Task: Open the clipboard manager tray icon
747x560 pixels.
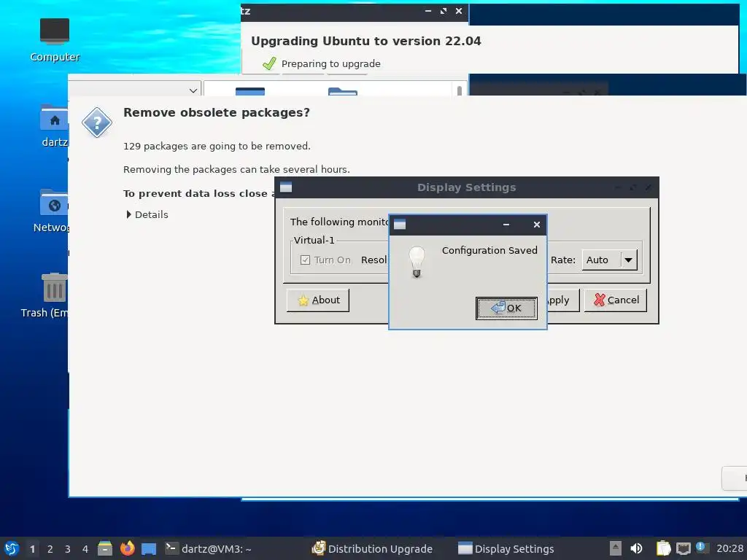Action: tap(663, 548)
